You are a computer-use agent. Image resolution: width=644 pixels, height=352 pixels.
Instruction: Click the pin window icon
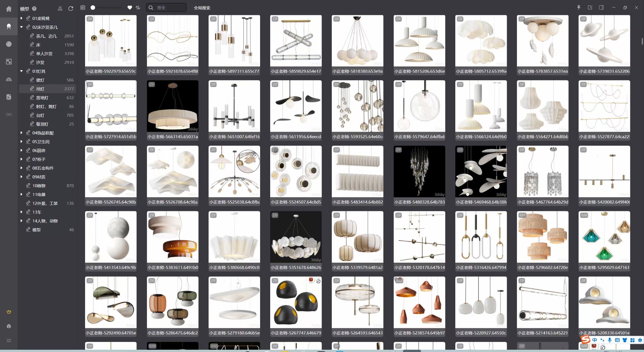pos(579,7)
